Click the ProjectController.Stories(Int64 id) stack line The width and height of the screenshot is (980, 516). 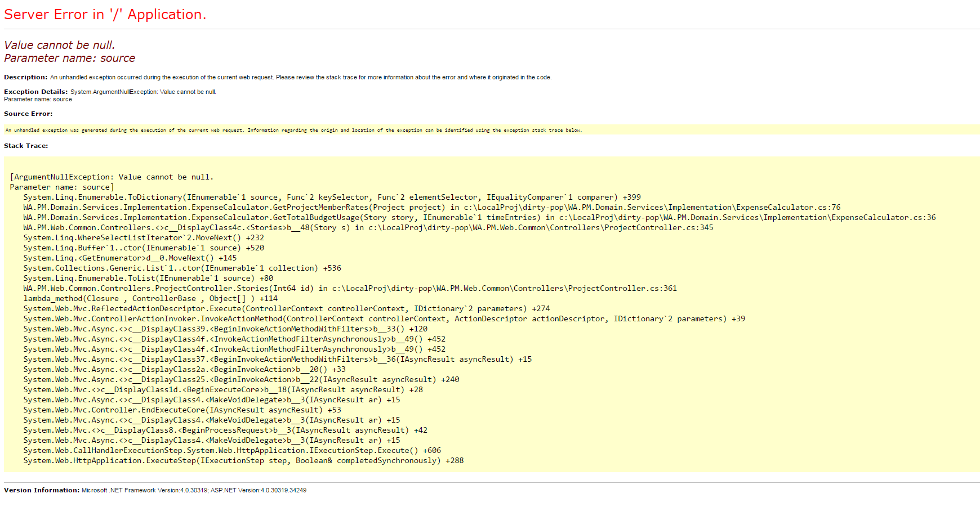click(x=349, y=289)
